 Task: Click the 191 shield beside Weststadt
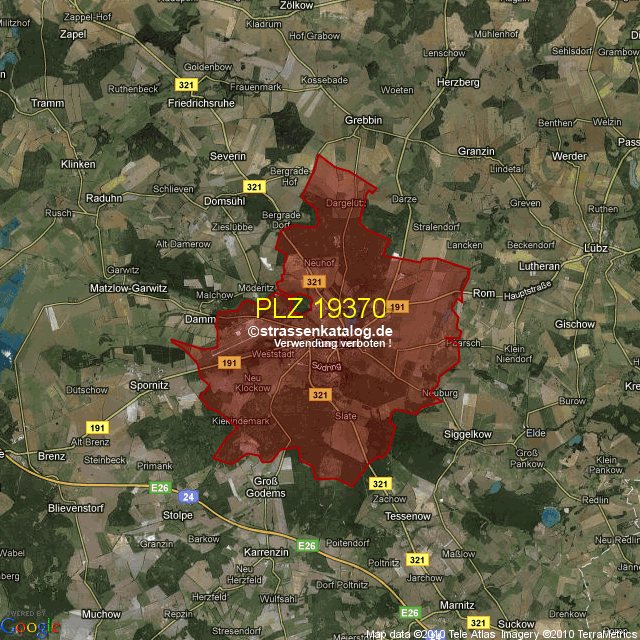coord(228,362)
